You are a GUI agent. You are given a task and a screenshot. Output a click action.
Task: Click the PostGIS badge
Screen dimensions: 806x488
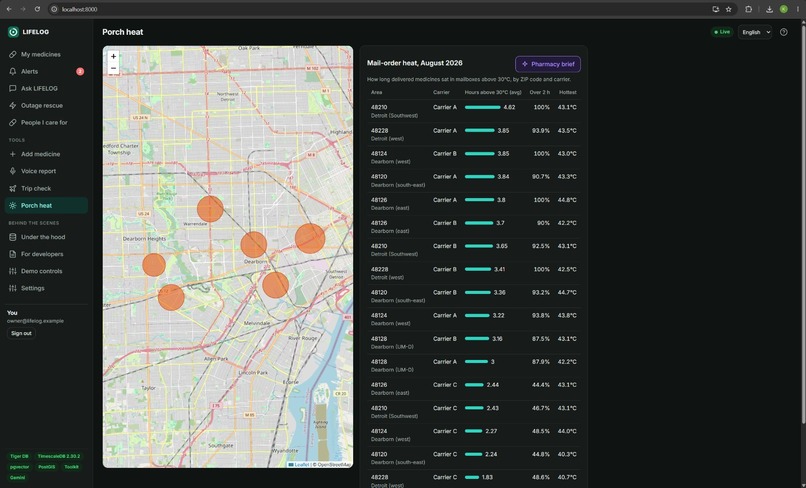(47, 467)
